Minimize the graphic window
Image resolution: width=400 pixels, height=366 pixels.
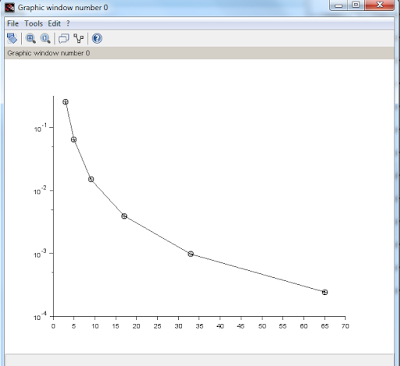(x=339, y=5)
